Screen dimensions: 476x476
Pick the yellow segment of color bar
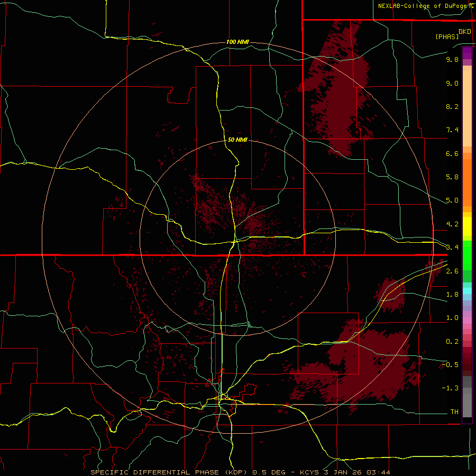[x=467, y=226]
